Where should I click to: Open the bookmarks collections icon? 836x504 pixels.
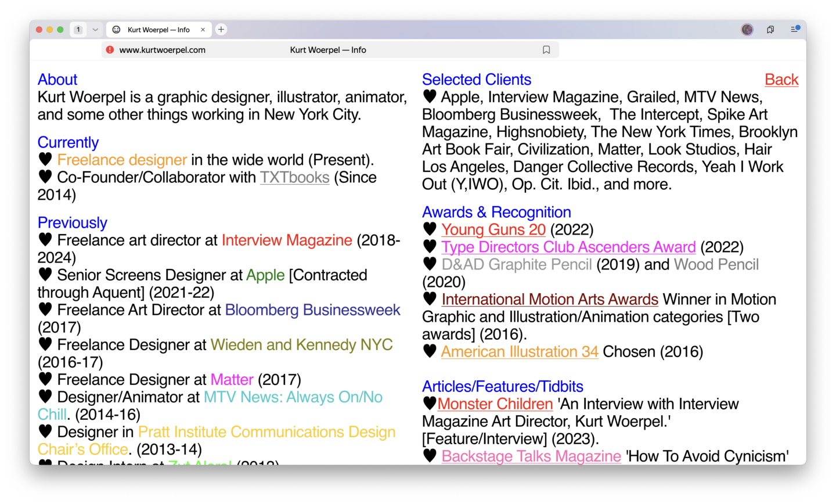[x=770, y=30]
